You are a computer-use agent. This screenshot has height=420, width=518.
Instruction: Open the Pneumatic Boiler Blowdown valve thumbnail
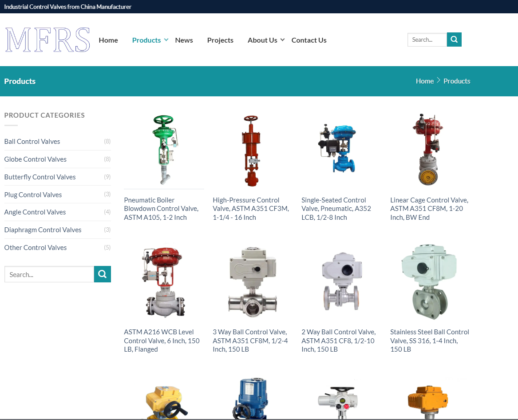tap(163, 150)
